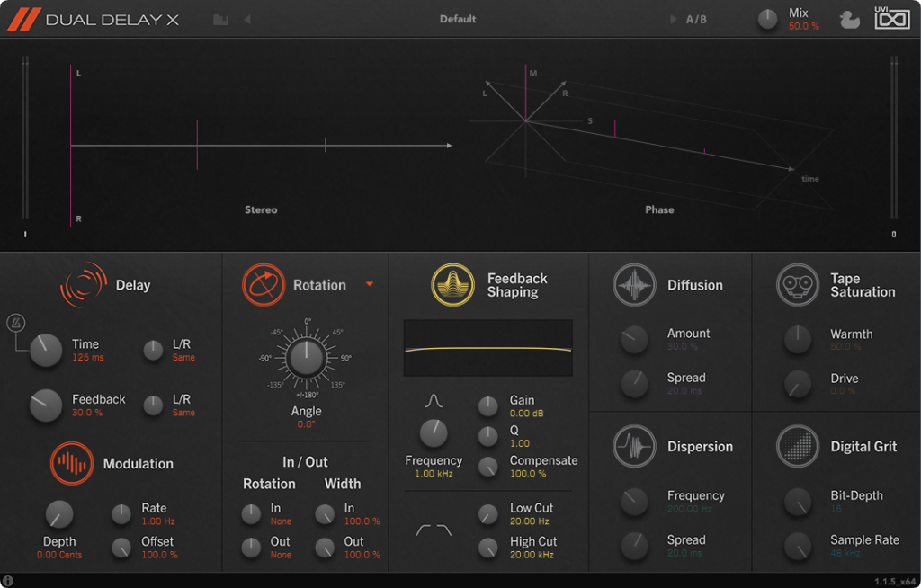Click the Feedback L/R knob
921x588 pixels.
click(153, 405)
